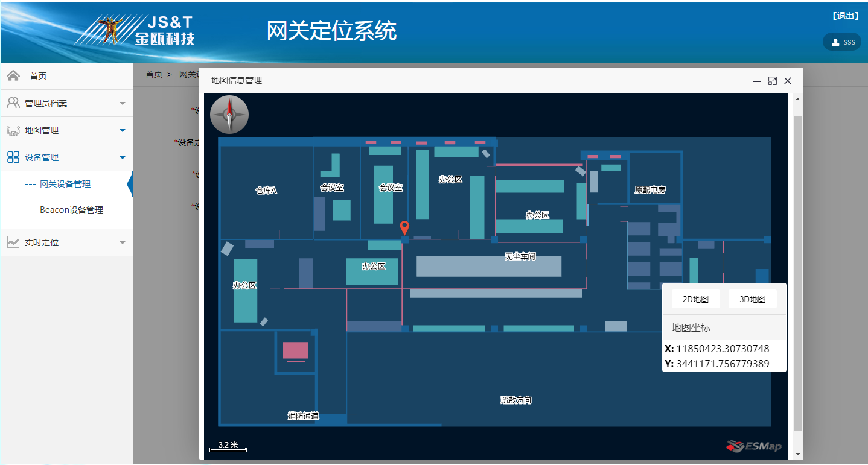Viewport: 868px width, 465px height.
Task: Click the home icon in the sidebar
Action: coord(13,75)
